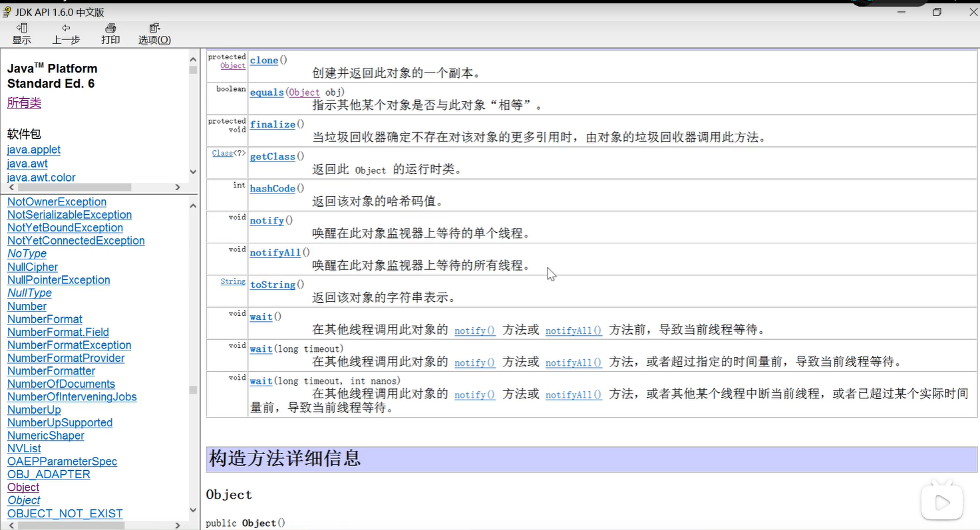This screenshot has height=530, width=980.
Task: Click the Object return type link of clone
Action: [x=234, y=66]
